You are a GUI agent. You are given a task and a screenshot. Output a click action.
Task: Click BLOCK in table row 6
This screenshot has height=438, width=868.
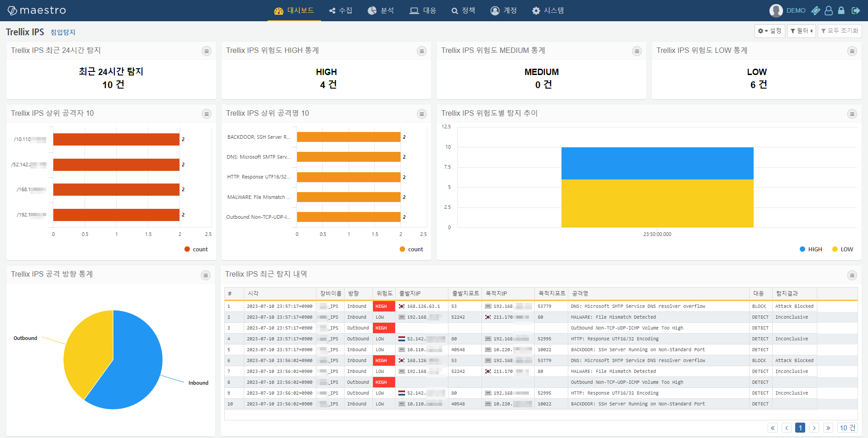point(759,361)
